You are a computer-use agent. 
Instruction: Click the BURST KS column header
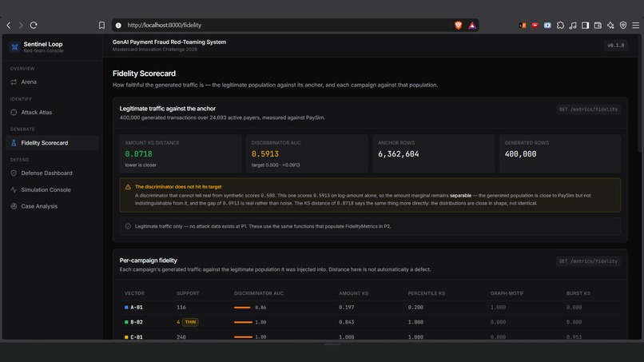pos(578,293)
